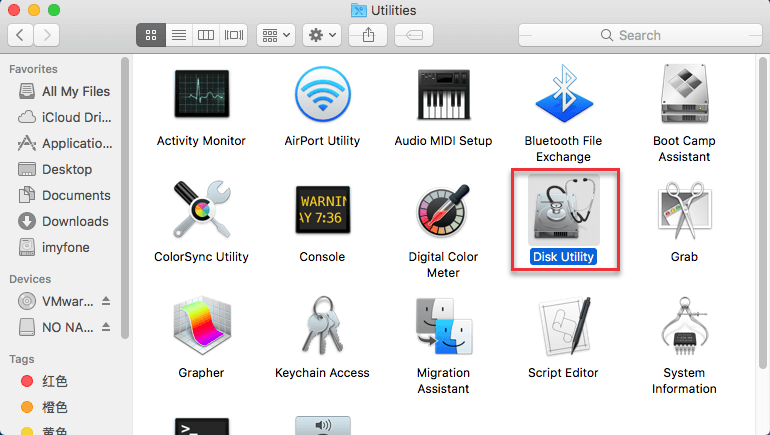Open the Action gear menu
The image size is (770, 435).
(x=322, y=35)
